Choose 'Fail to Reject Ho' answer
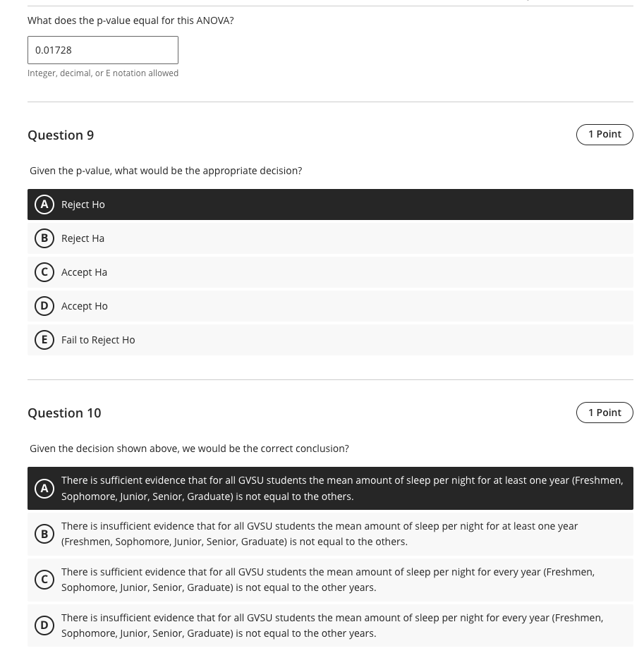This screenshot has width=644, height=653. tap(330, 340)
